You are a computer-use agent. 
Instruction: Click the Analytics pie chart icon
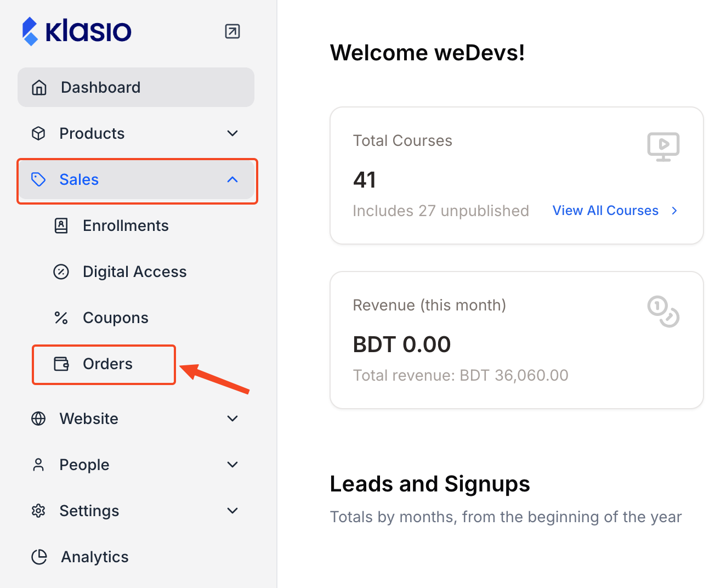tap(39, 557)
